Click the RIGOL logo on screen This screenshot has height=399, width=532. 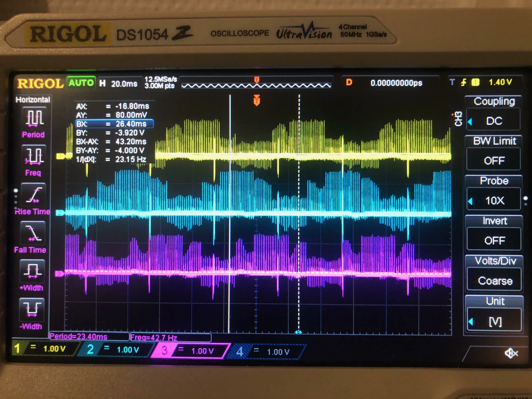coord(40,84)
